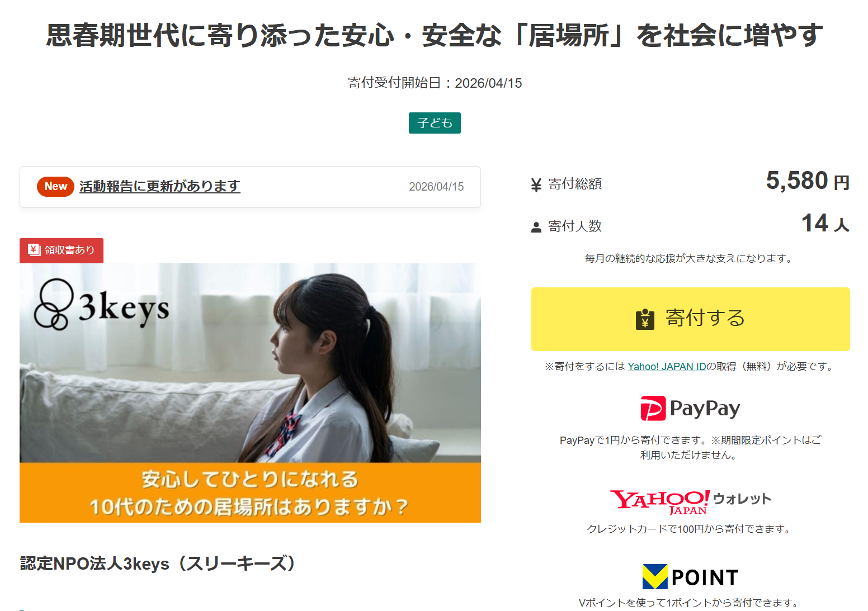This screenshot has width=868, height=611.
Task: Click the 2026/04/15 date in the update box
Action: tap(436, 187)
